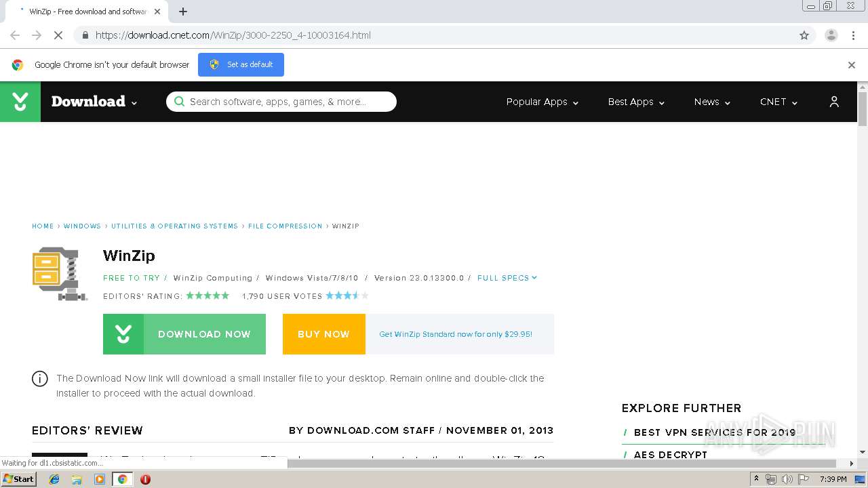Click the Chrome taskbar icon
The width and height of the screenshot is (868, 488).
[123, 479]
